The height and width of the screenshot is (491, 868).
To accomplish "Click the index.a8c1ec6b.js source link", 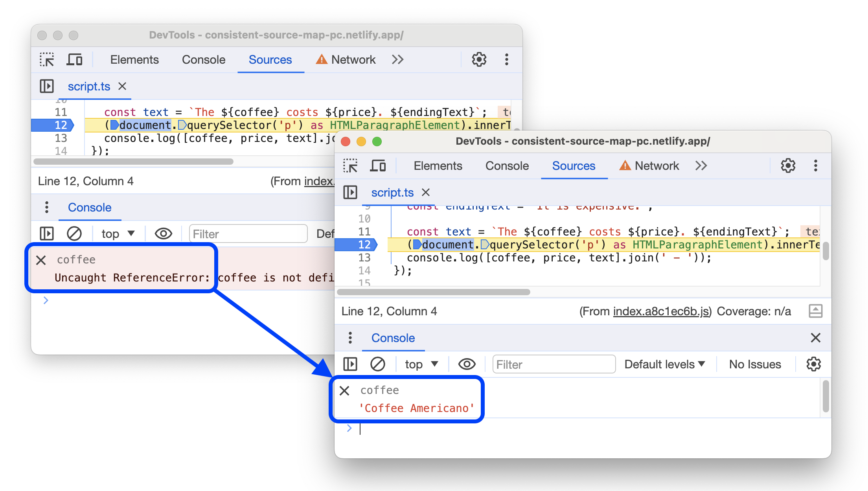I will click(656, 312).
